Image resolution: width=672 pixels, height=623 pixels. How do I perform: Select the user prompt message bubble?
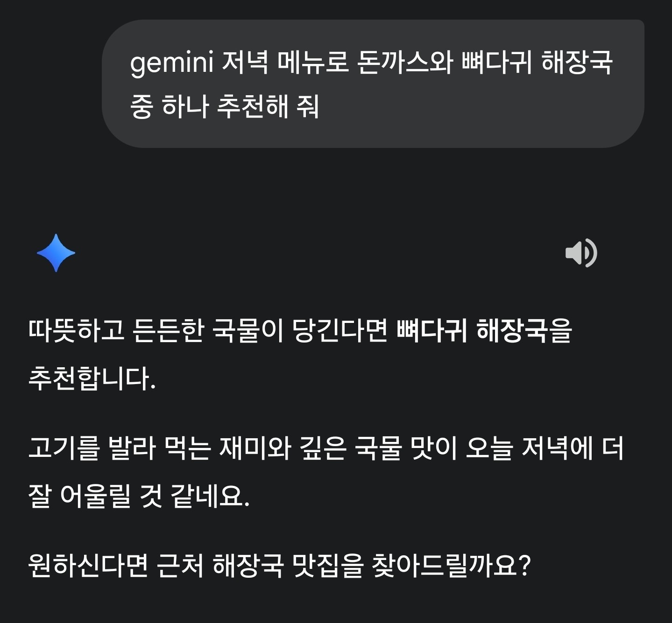373,84
